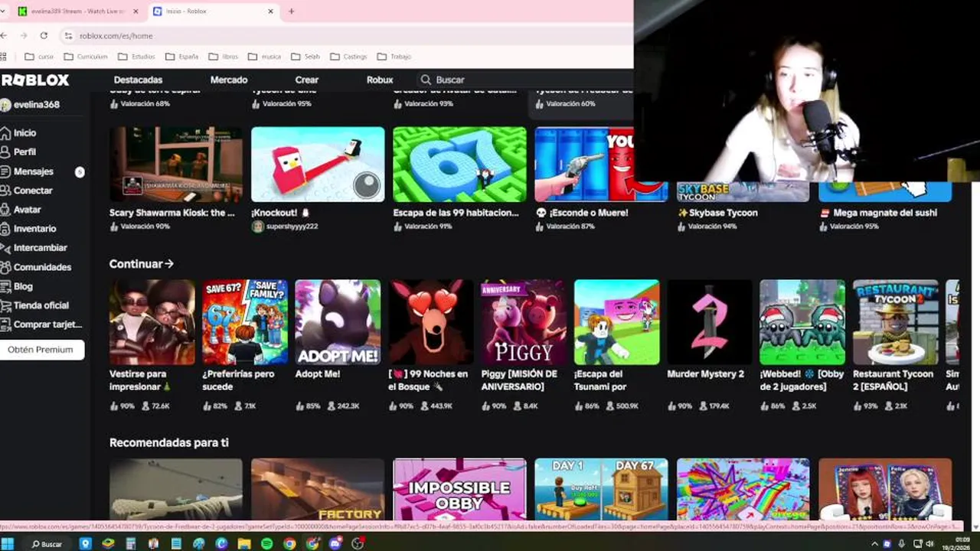Open the Windows Start menu
980x551 pixels.
click(x=7, y=543)
